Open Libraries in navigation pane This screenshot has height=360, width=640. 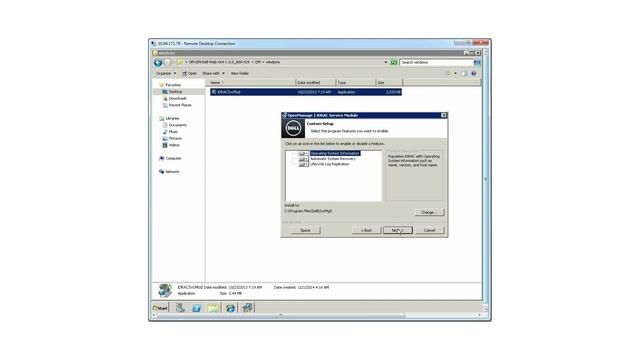(169, 118)
